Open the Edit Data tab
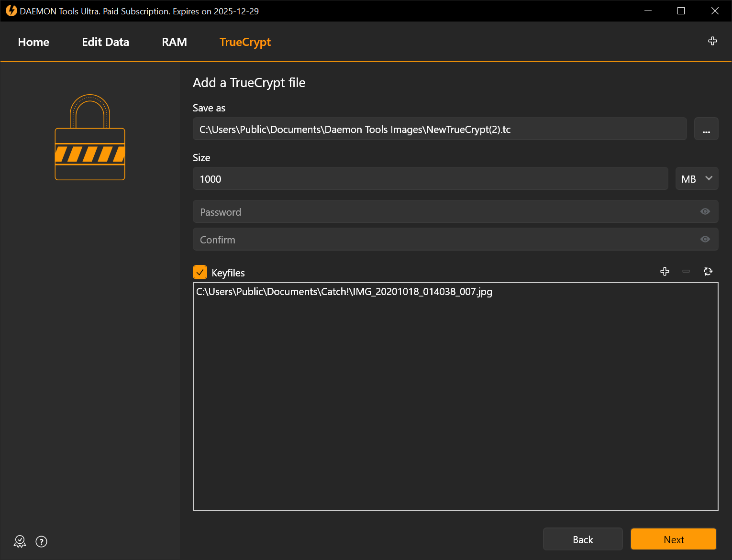This screenshot has width=732, height=560. (105, 42)
